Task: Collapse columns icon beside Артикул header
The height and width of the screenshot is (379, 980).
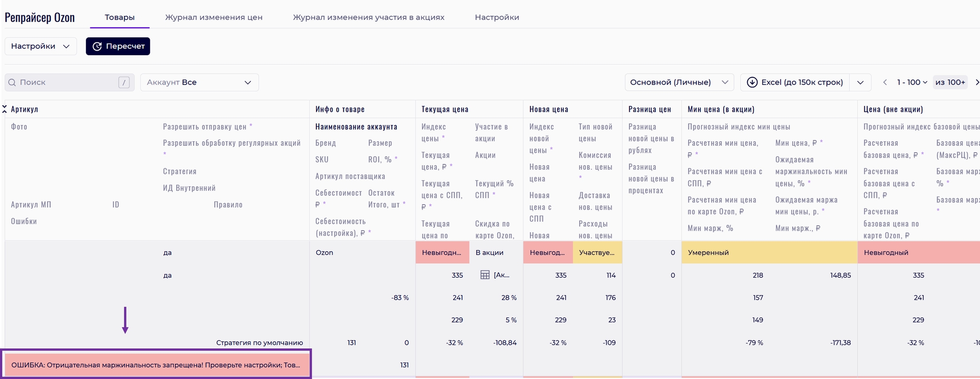Action: click(4, 109)
